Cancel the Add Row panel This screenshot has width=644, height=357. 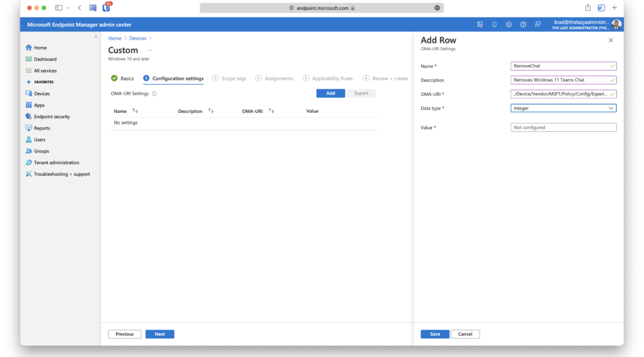tap(465, 334)
